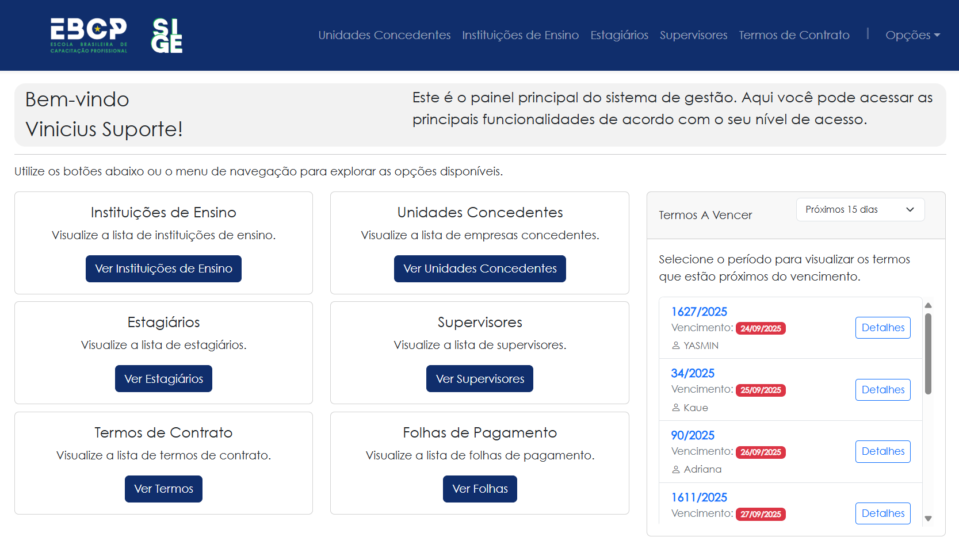959x560 pixels.
Task: Click the person icon beside YASMIN
Action: coord(676,346)
